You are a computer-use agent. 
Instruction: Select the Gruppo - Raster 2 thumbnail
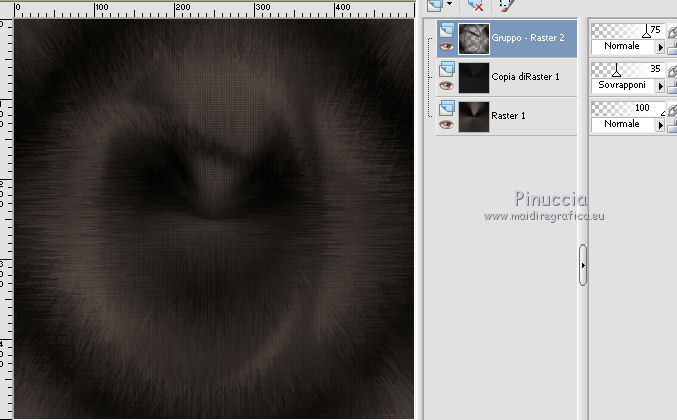474,39
